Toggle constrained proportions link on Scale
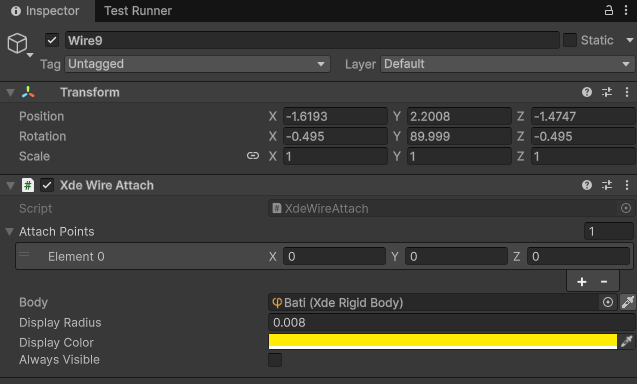Viewport: 637px width, 384px height. pos(253,156)
